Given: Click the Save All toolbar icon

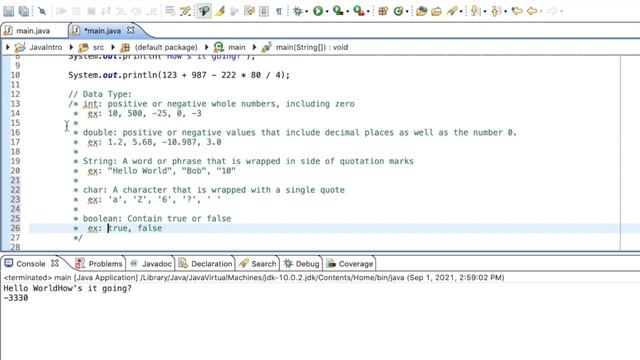Looking at the screenshot, I should click(x=24, y=11).
